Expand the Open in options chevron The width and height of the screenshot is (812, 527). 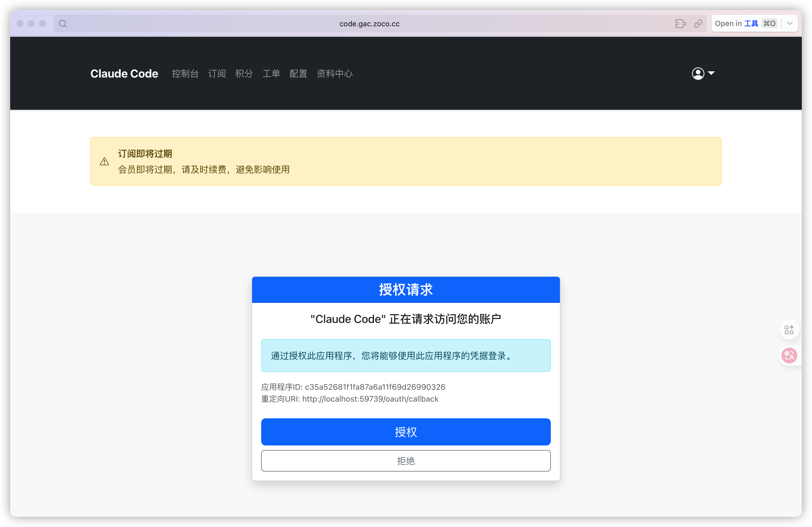pos(790,23)
